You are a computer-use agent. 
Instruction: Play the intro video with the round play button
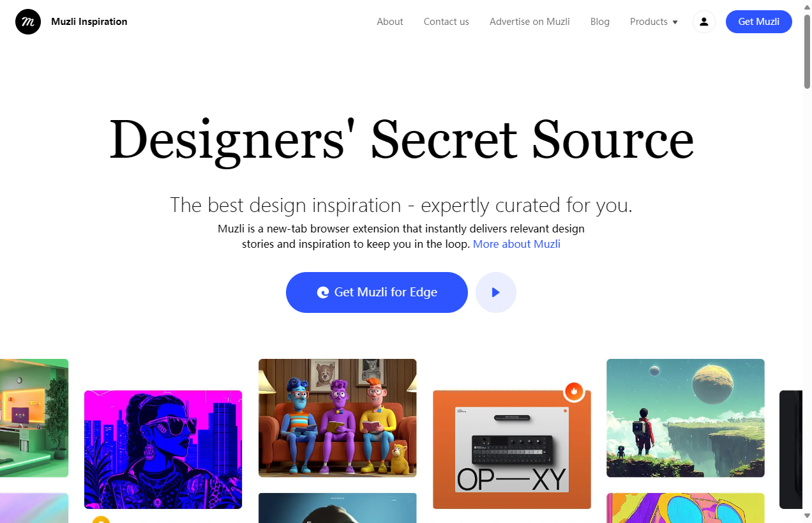[496, 292]
